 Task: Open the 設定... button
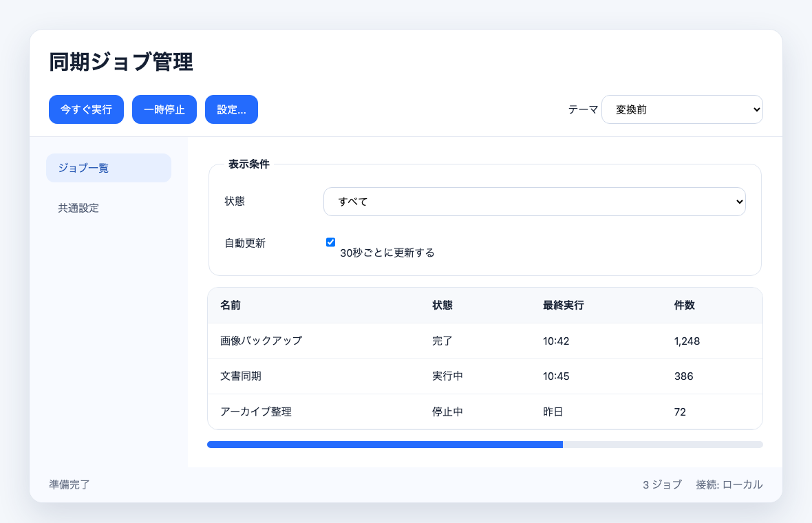[231, 109]
